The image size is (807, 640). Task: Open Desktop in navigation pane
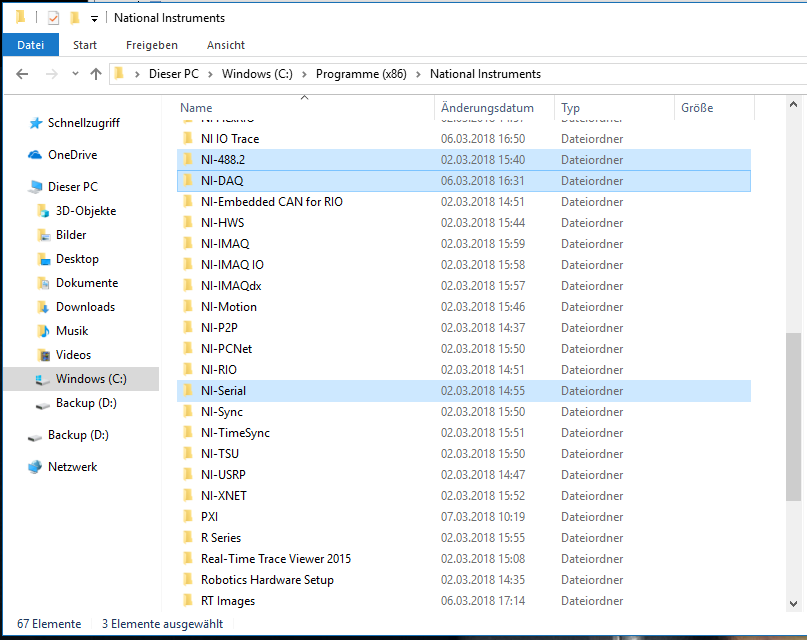click(x=77, y=259)
